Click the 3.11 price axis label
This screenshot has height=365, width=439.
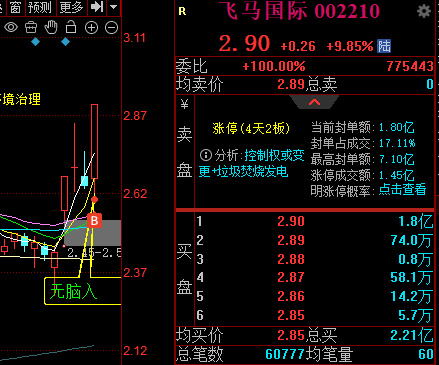[x=135, y=38]
